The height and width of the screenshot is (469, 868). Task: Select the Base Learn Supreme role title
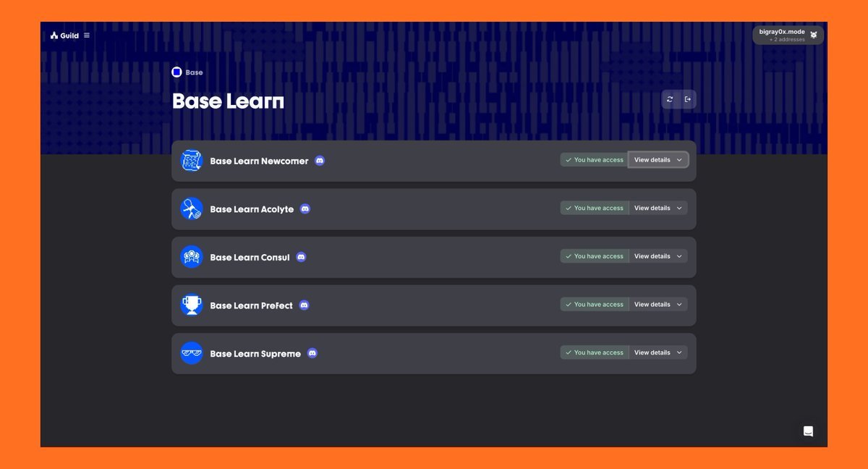coord(255,354)
